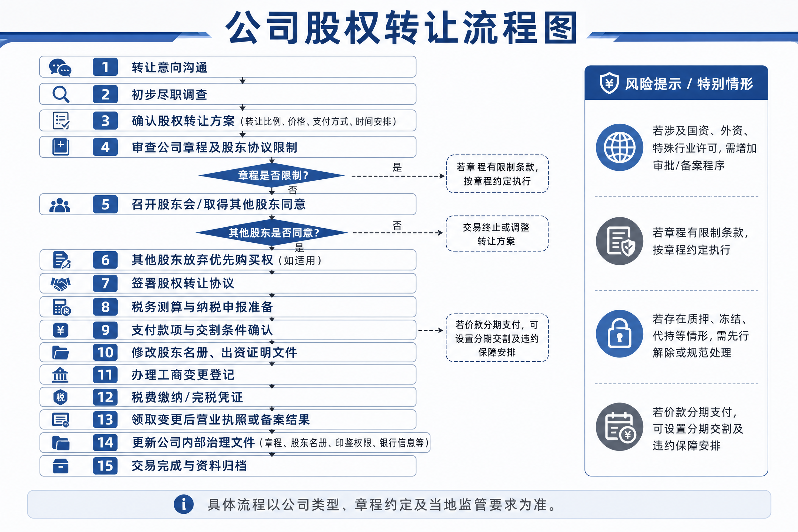Click the text 税务测算与纳税申报准备

point(202,307)
